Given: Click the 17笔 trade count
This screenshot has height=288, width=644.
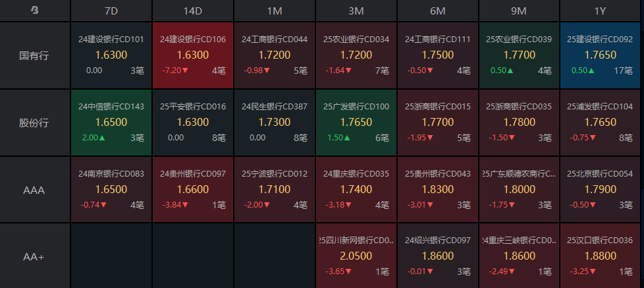Looking at the screenshot, I should point(624,71).
